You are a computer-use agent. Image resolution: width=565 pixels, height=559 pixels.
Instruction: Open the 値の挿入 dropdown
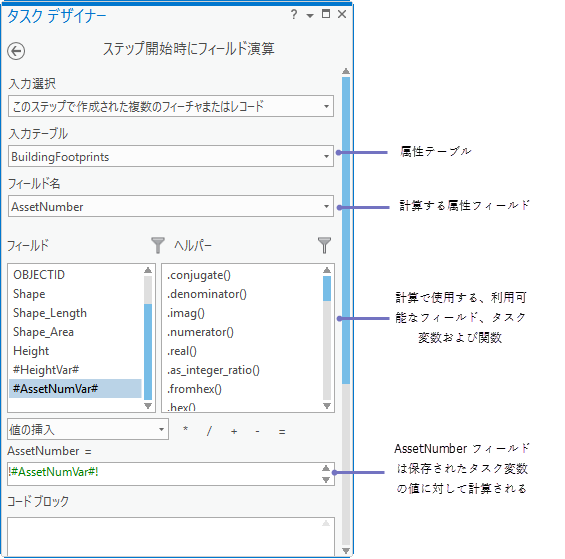pyautogui.click(x=88, y=429)
